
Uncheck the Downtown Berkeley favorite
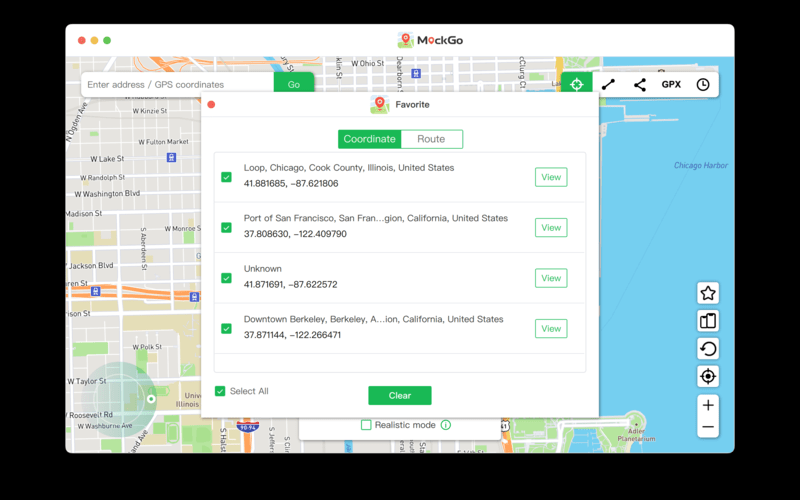pyautogui.click(x=227, y=329)
